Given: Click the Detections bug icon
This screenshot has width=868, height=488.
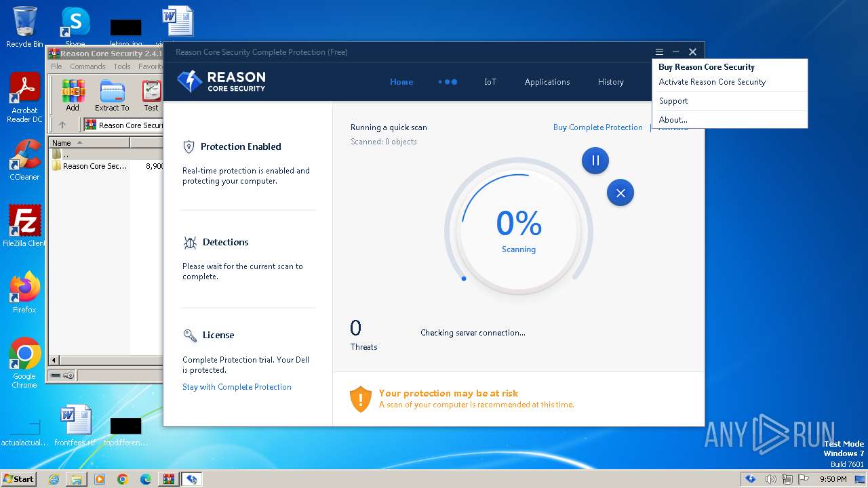Looking at the screenshot, I should [190, 243].
